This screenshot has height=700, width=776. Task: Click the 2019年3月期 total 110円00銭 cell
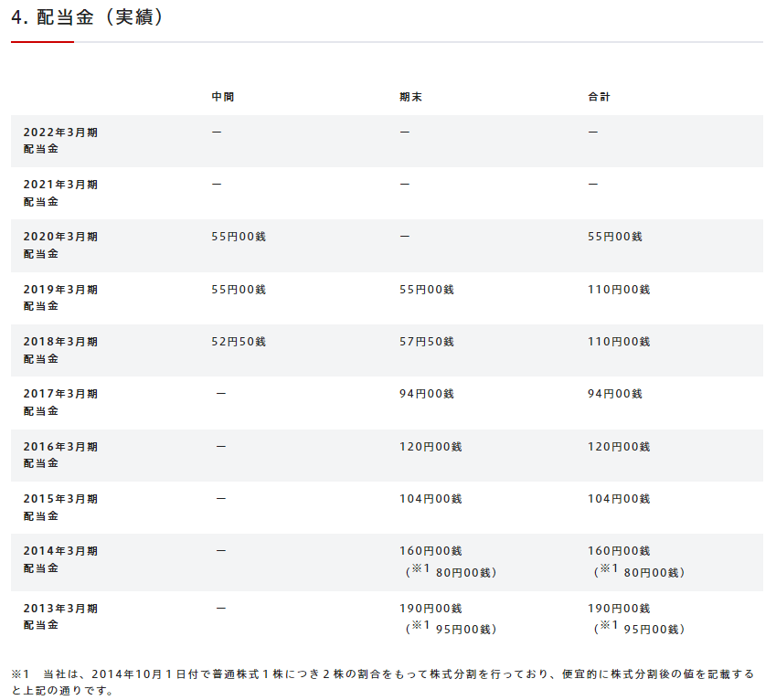point(619,290)
